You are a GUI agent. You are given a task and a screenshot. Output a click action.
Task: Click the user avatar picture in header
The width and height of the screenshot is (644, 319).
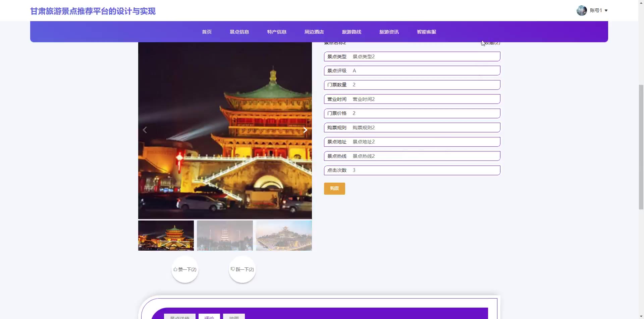tap(581, 10)
